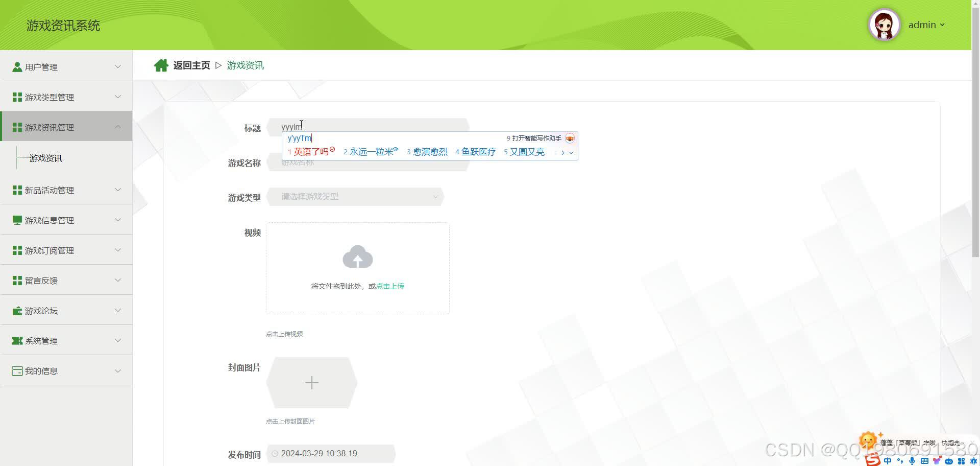Toggle Chinese/English with the 中 input indicator

tap(887, 460)
